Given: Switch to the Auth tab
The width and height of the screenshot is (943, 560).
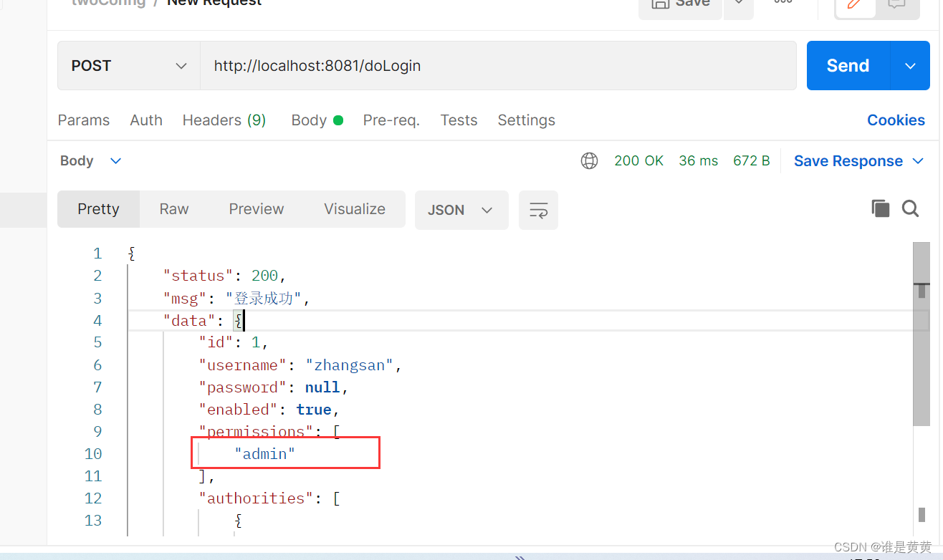Looking at the screenshot, I should [x=146, y=120].
